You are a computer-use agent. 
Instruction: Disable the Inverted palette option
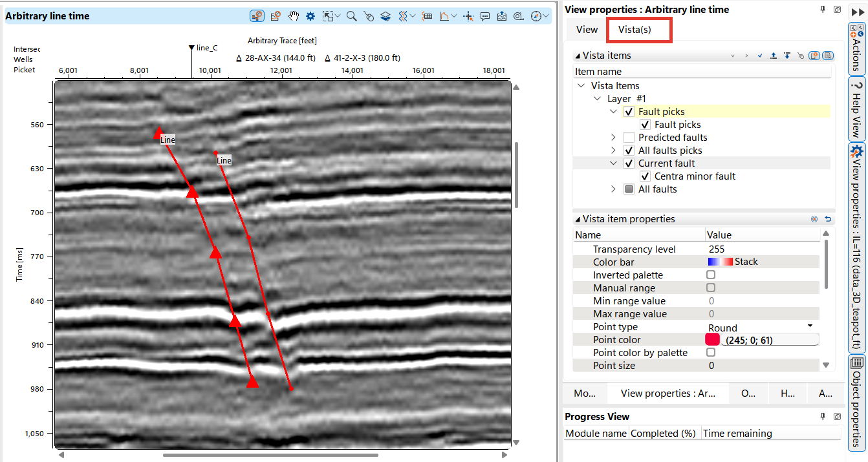pyautogui.click(x=710, y=274)
